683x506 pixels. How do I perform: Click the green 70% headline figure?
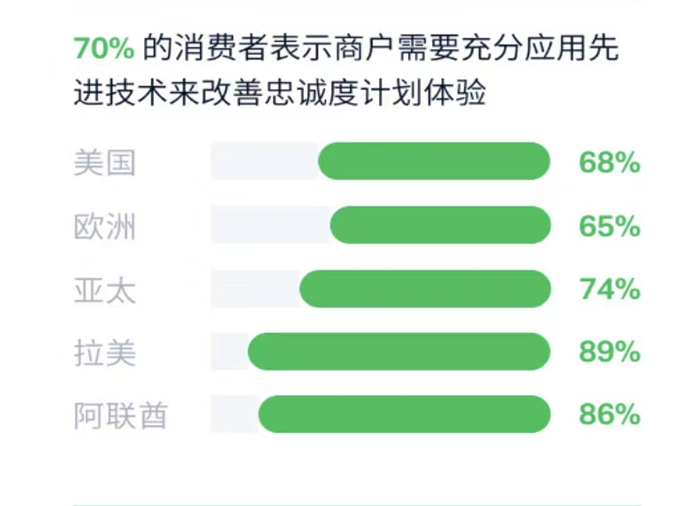[104, 49]
